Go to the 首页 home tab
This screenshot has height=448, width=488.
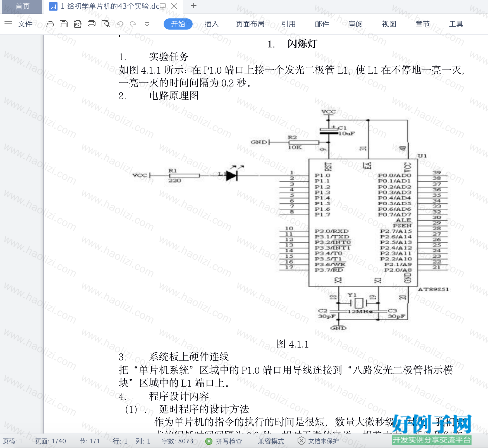22,6
